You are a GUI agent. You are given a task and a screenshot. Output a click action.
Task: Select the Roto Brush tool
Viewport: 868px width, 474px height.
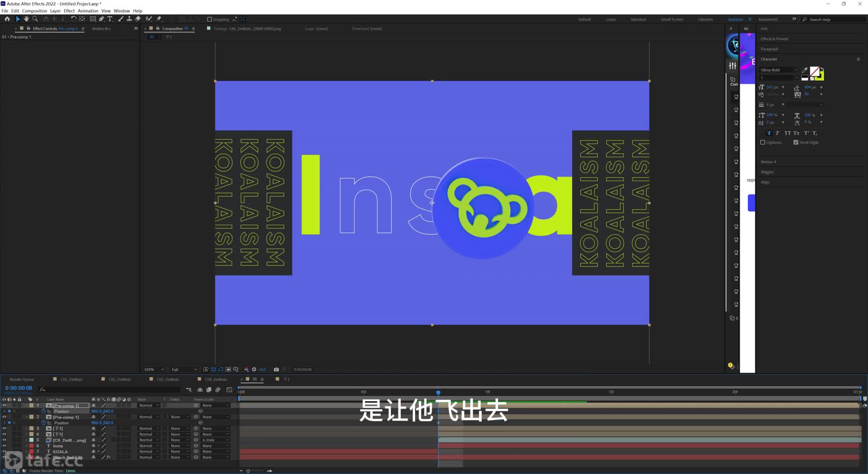point(149,19)
